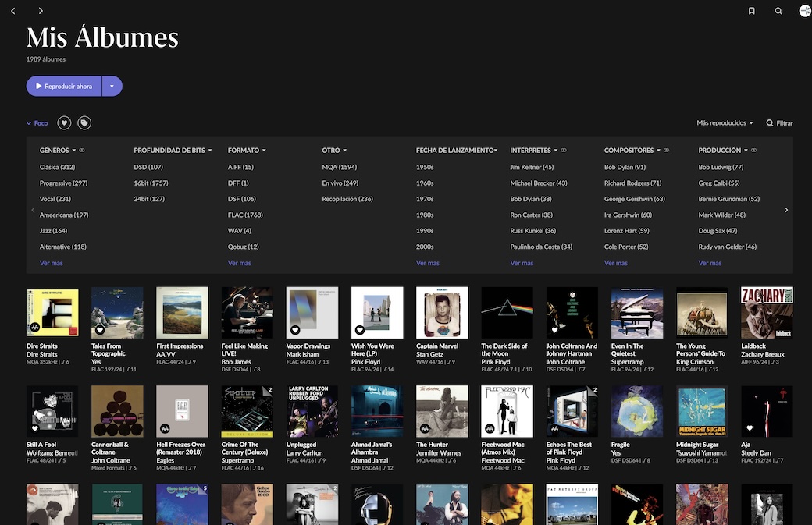Viewport: 812px width, 525px height.
Task: Go forward with the right arrow
Action: [41, 11]
